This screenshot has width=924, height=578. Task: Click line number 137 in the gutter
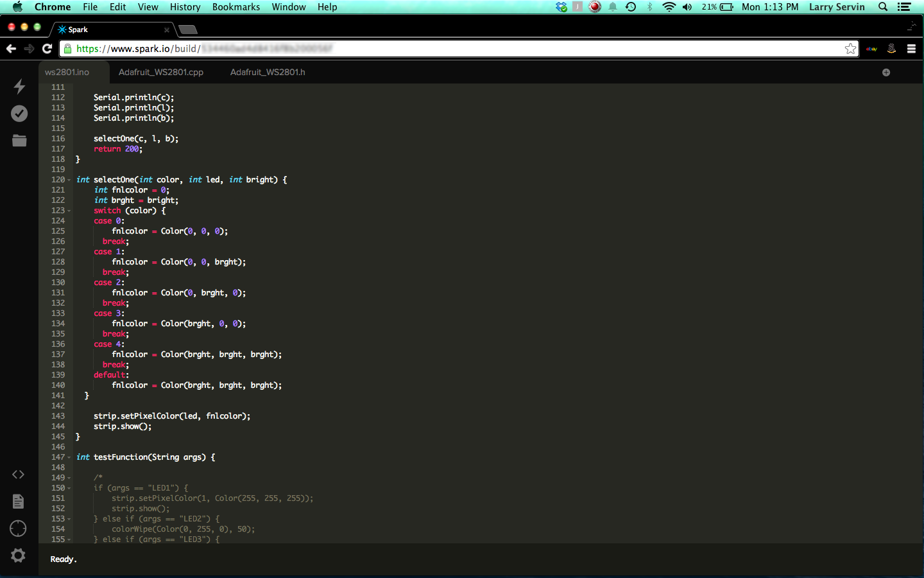58,355
